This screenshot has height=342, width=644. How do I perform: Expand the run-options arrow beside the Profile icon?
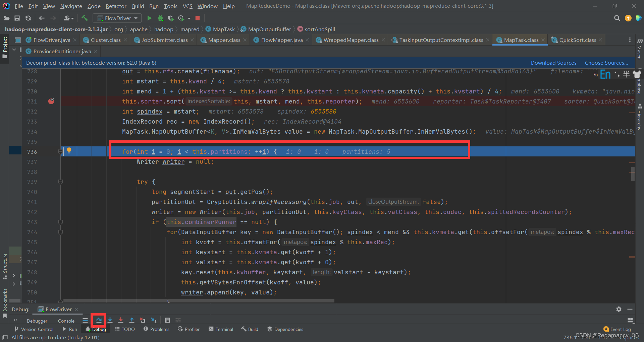point(189,18)
